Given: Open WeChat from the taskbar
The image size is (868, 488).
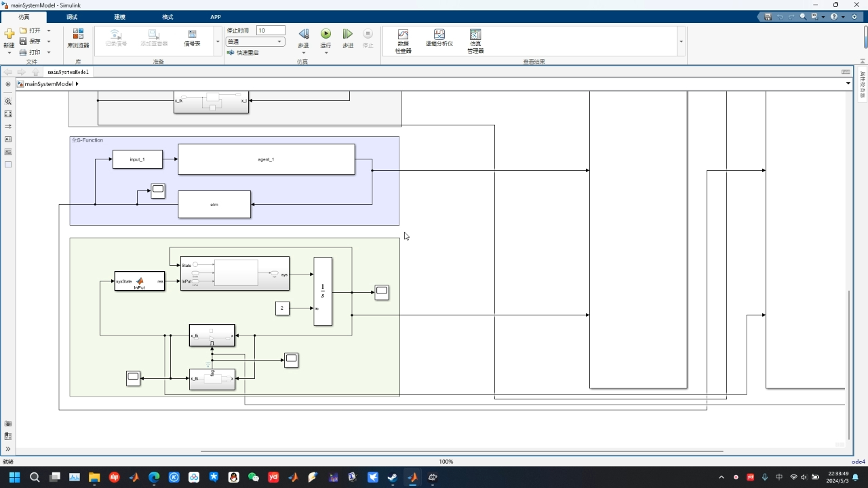Looking at the screenshot, I should tap(254, 477).
